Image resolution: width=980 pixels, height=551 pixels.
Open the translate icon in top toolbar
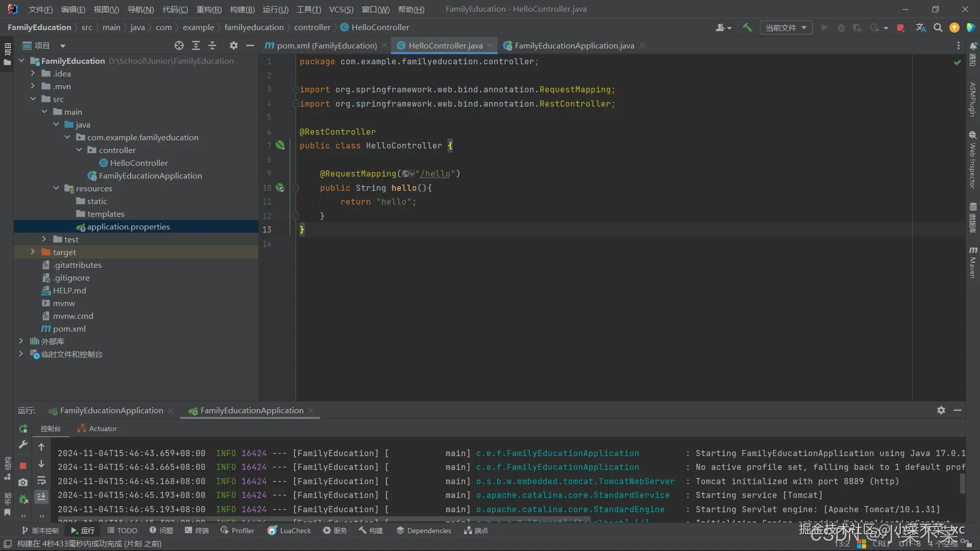pos(921,28)
